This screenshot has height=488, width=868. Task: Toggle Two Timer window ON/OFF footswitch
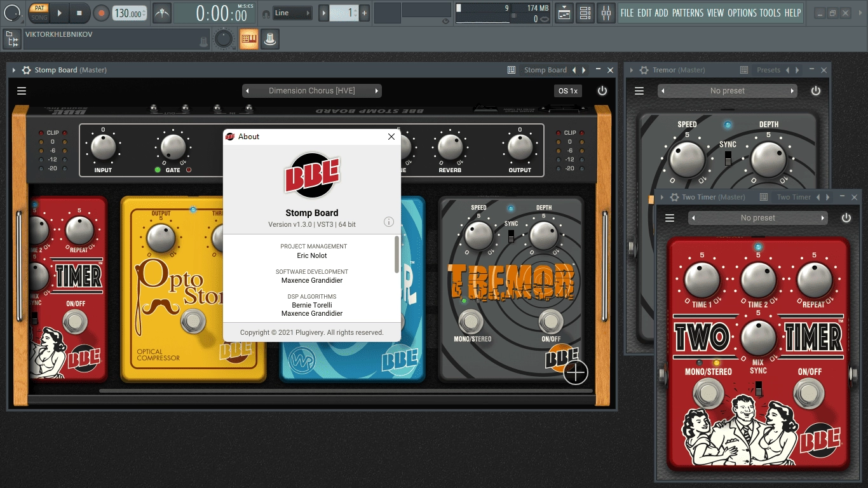click(808, 394)
